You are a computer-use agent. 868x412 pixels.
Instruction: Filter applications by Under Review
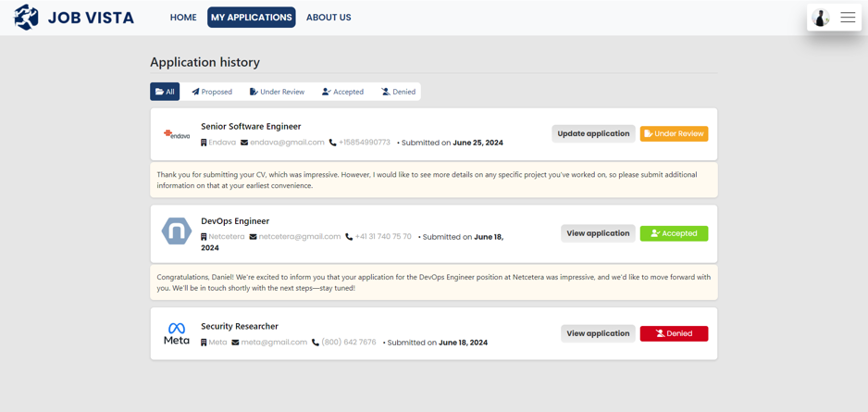click(277, 92)
